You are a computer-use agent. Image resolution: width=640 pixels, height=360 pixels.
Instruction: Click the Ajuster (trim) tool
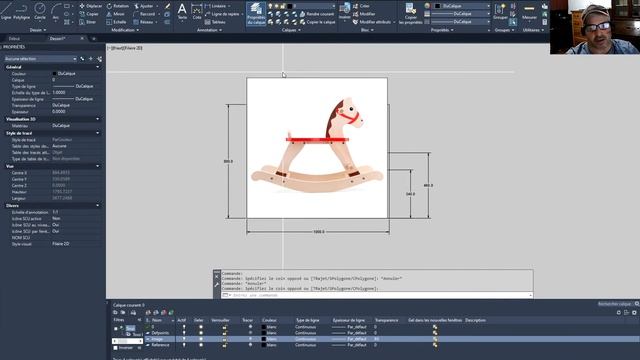(143, 6)
